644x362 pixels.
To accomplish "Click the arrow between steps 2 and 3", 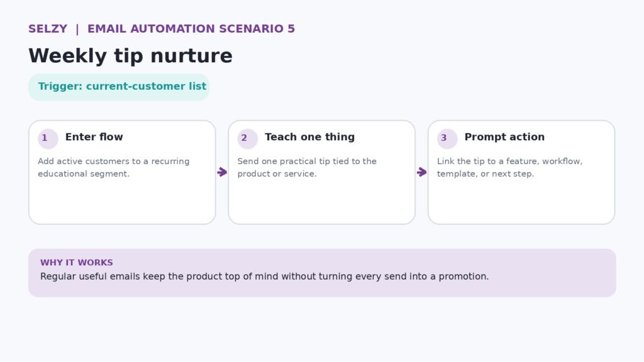I will [422, 172].
